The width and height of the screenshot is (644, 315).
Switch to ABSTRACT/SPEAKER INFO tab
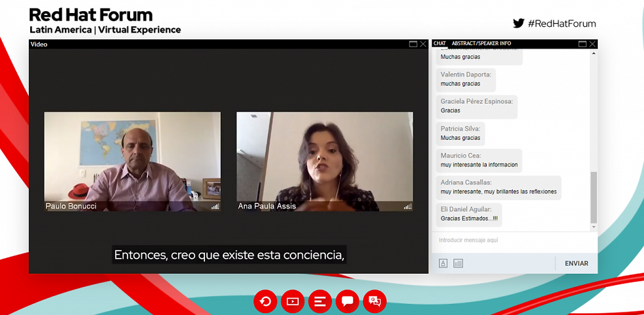[x=481, y=43]
